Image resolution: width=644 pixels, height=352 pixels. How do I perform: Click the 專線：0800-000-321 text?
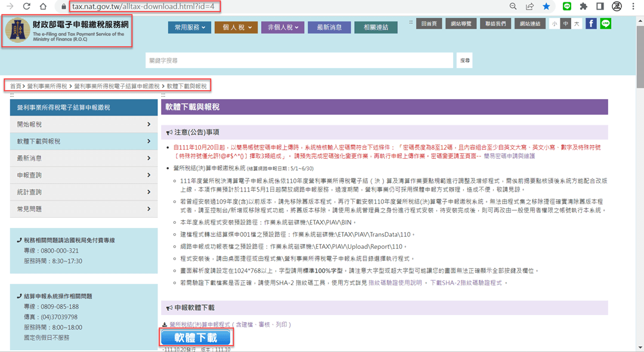coord(51,251)
